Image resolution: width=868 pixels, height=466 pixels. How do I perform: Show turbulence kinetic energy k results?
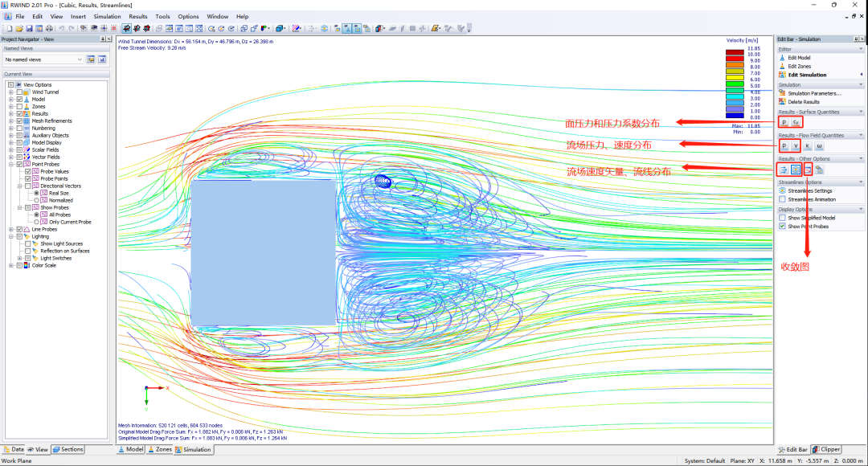pyautogui.click(x=807, y=146)
